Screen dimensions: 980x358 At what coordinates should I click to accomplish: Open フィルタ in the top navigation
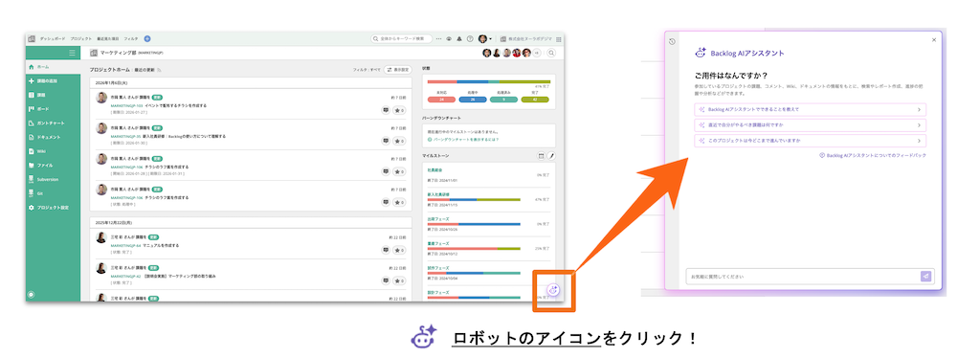coord(131,38)
